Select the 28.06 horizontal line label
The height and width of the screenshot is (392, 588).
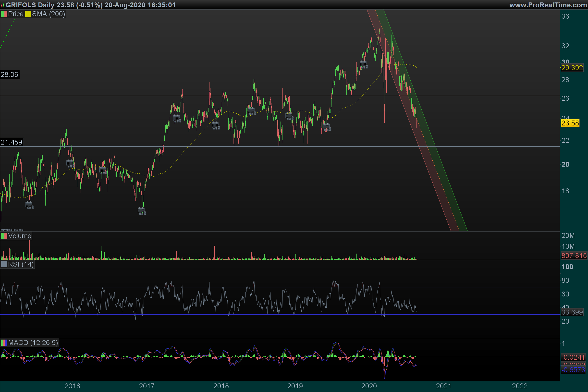(x=10, y=74)
